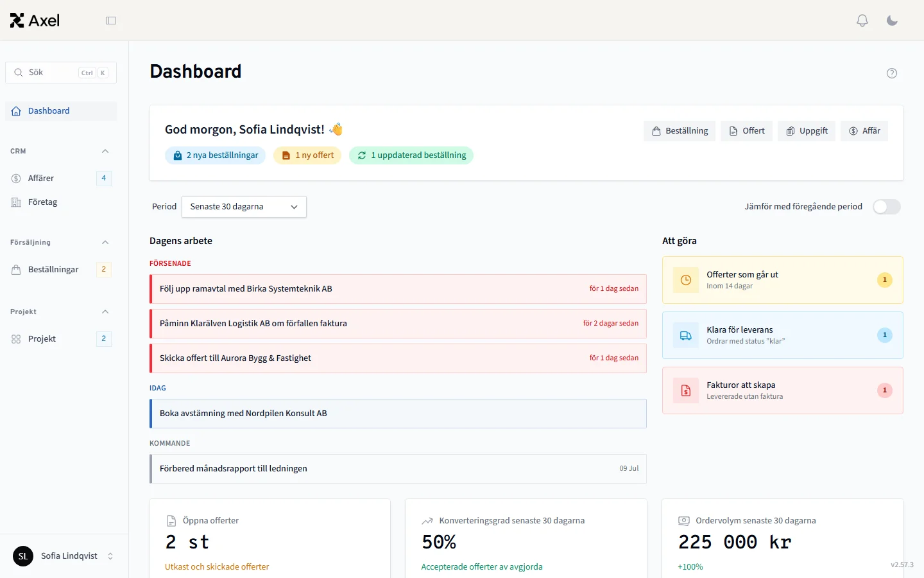The width and height of the screenshot is (924, 578).
Task: Open the Sofia Lindqvist user menu
Action: (64, 556)
